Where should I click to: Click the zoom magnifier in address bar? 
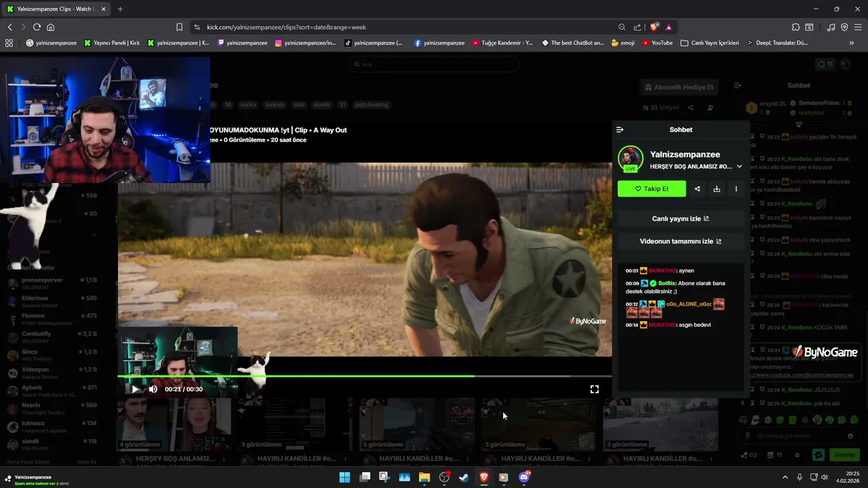622,27
